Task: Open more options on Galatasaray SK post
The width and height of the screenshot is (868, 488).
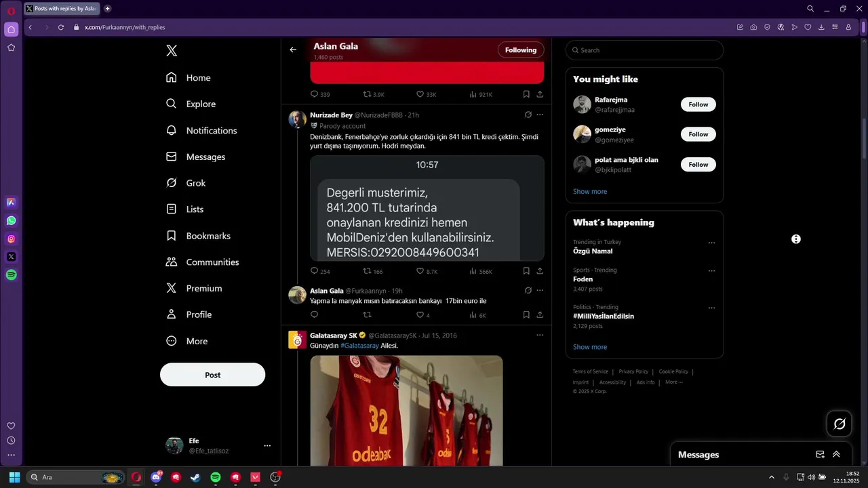Action: coord(540,335)
